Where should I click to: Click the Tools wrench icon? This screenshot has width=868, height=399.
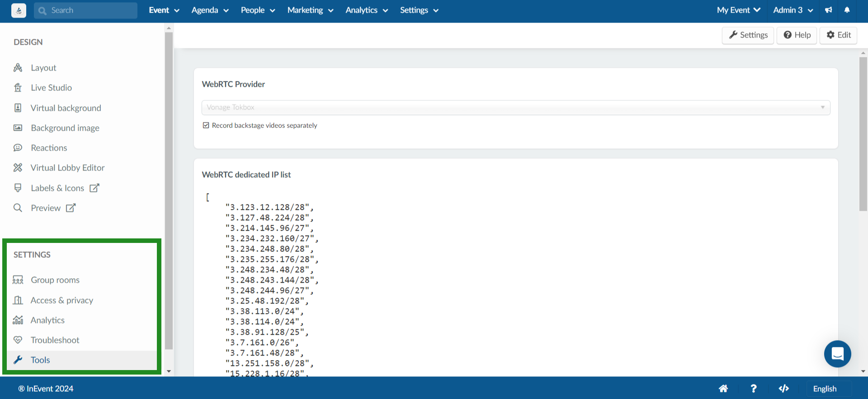click(x=18, y=360)
